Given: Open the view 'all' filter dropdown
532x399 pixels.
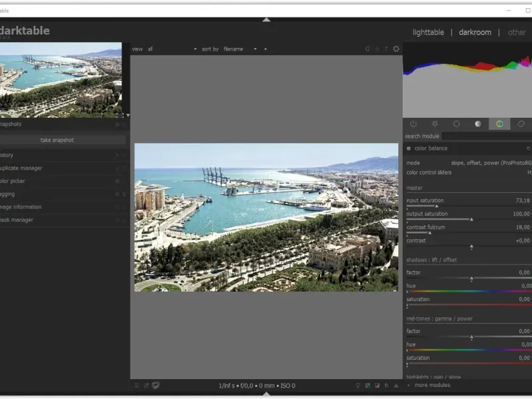Looking at the screenshot, I should tap(172, 49).
